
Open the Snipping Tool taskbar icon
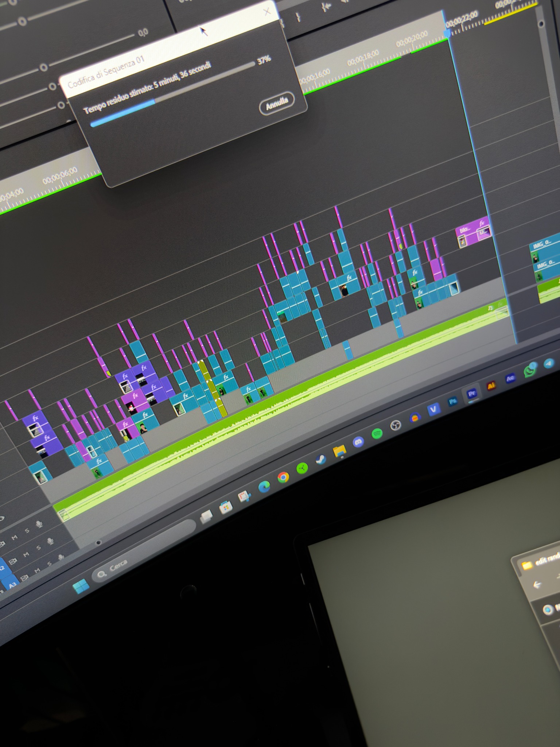(245, 496)
